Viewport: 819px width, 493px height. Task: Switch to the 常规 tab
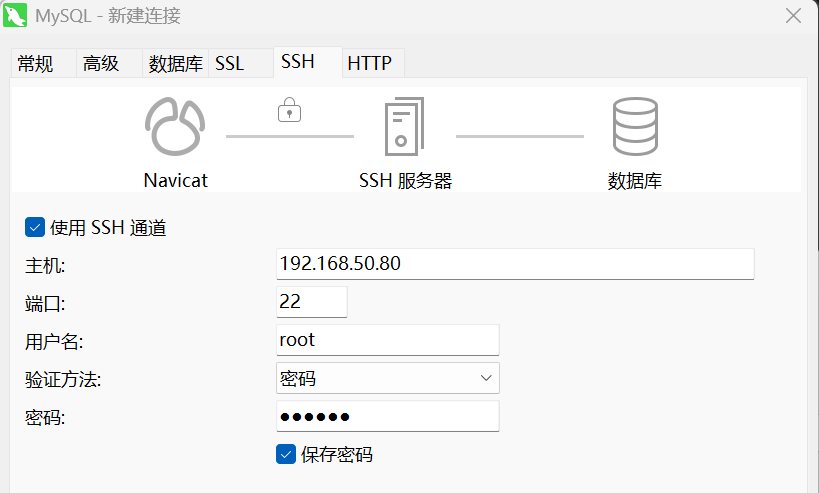(x=36, y=64)
